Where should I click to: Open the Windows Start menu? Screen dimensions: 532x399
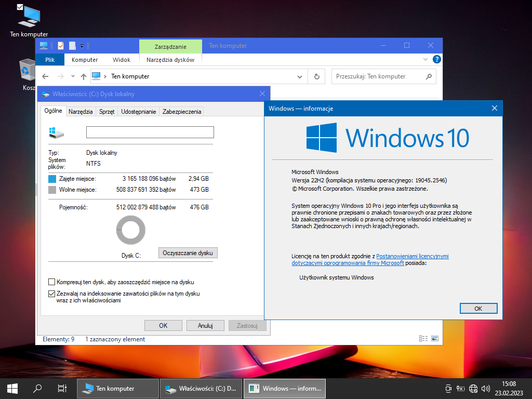pyautogui.click(x=12, y=388)
